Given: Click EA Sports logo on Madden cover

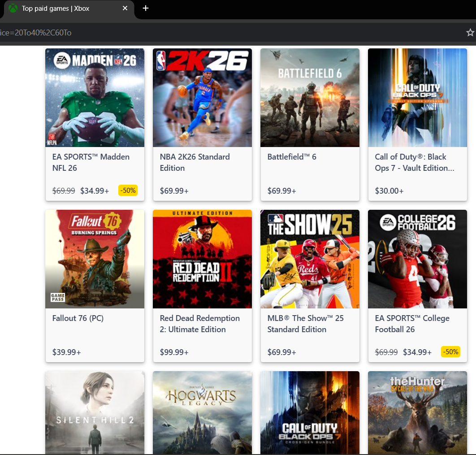Looking at the screenshot, I should 62,60.
